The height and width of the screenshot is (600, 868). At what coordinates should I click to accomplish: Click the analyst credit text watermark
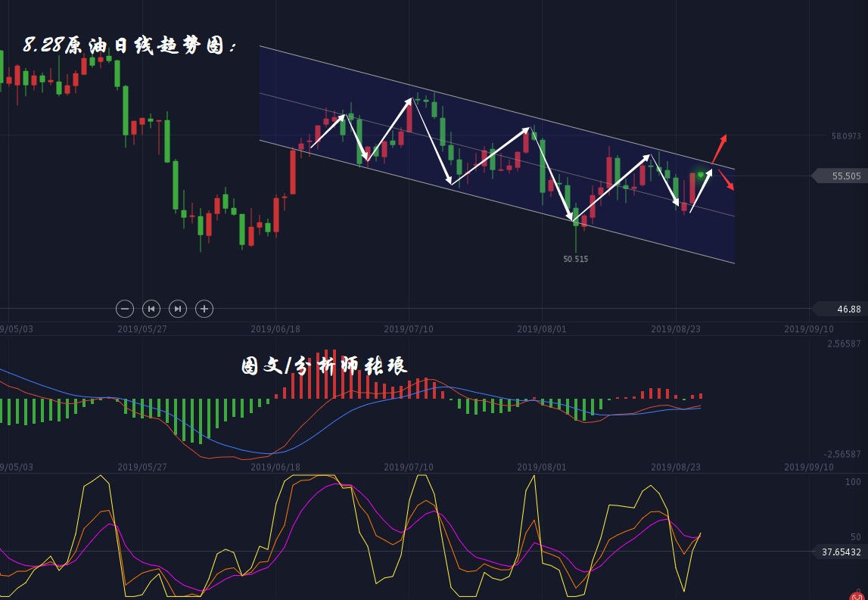[324, 366]
